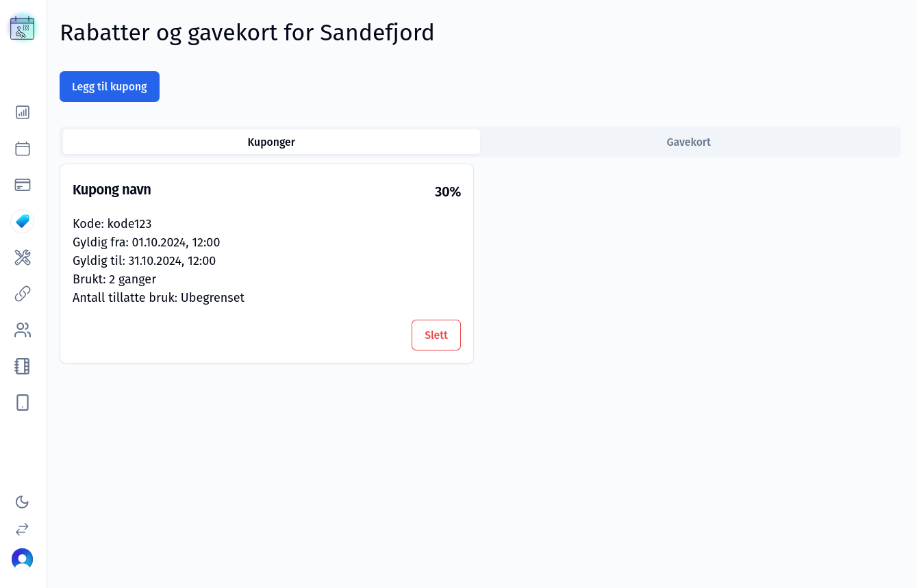Open the users icon in sidebar
The height and width of the screenshot is (588, 917).
pos(23,330)
